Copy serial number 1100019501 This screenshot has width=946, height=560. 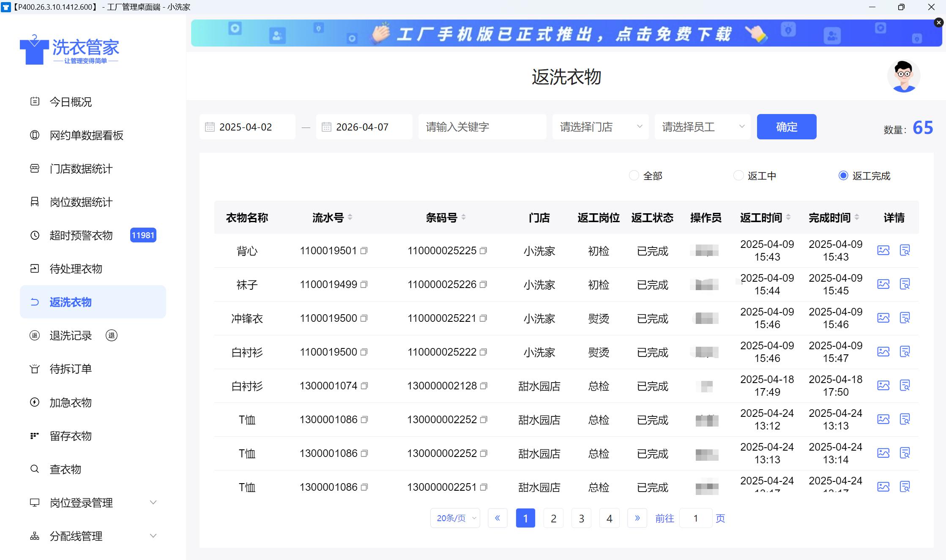pyautogui.click(x=364, y=251)
